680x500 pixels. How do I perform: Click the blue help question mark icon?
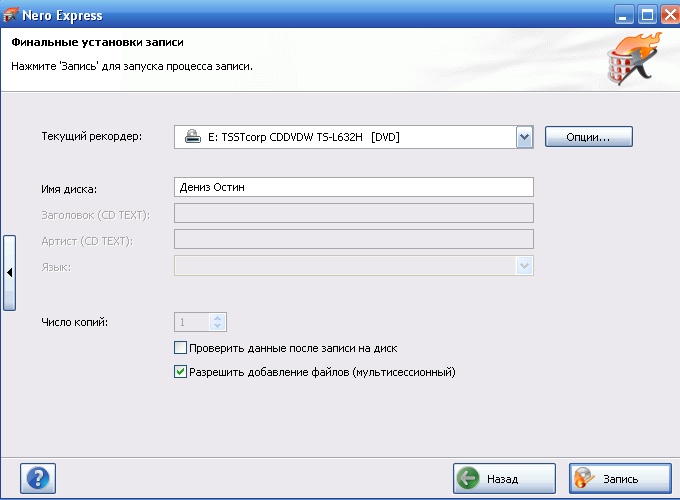[x=38, y=478]
